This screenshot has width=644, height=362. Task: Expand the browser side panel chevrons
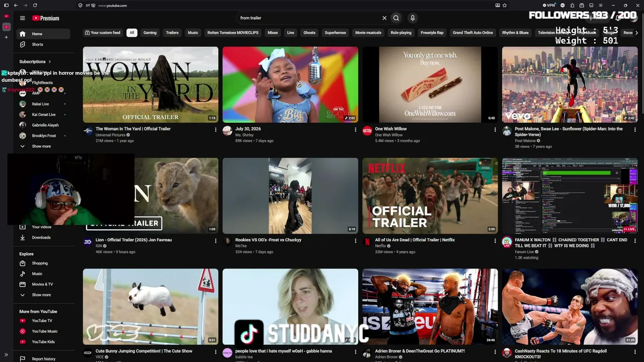coord(6,355)
